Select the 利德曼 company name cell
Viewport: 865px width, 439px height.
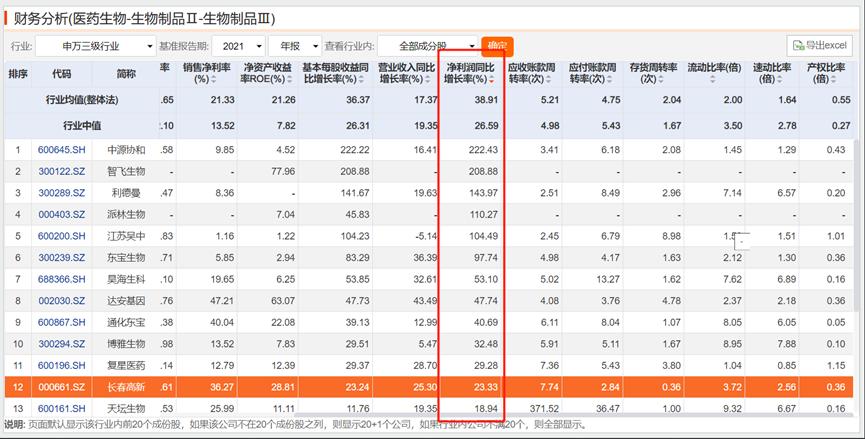[126, 193]
